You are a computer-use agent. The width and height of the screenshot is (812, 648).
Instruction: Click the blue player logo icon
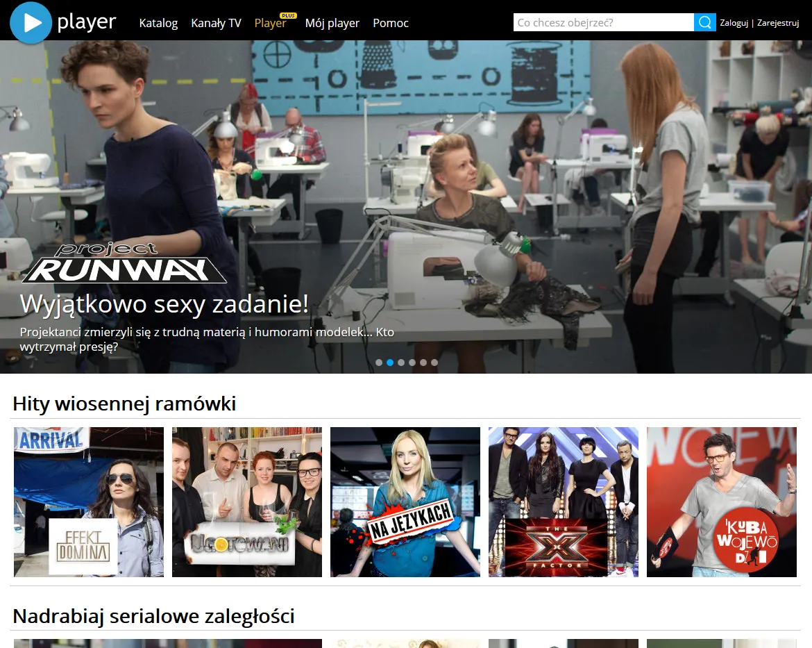point(31,23)
